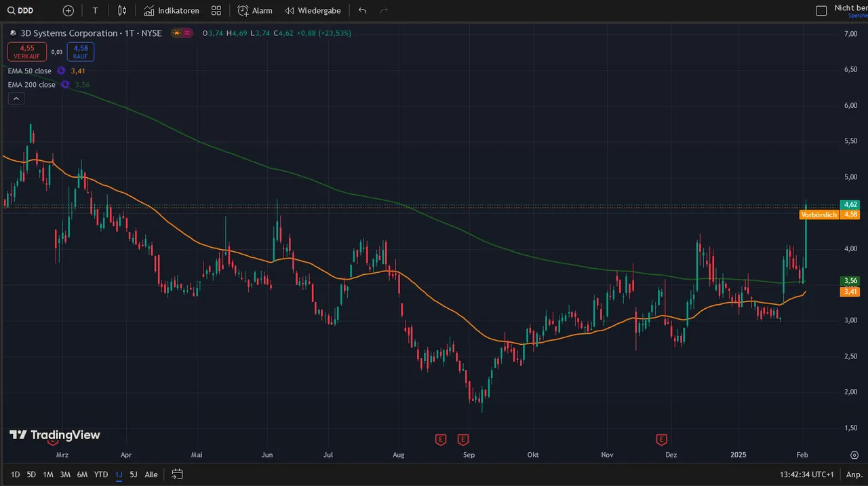This screenshot has height=486, width=868.
Task: Click the EMA 200 price label 3,56
Action: (x=850, y=280)
